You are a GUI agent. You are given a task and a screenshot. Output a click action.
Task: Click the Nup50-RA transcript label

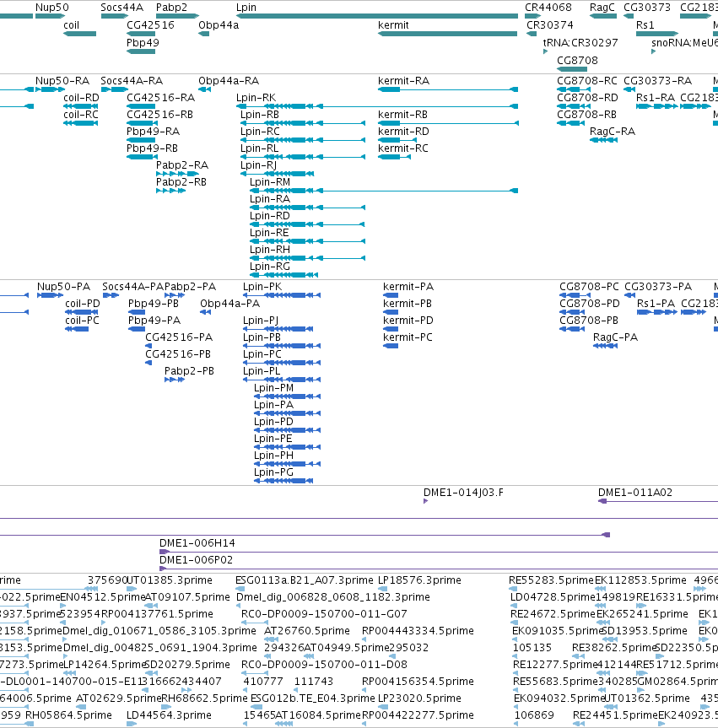62,81
